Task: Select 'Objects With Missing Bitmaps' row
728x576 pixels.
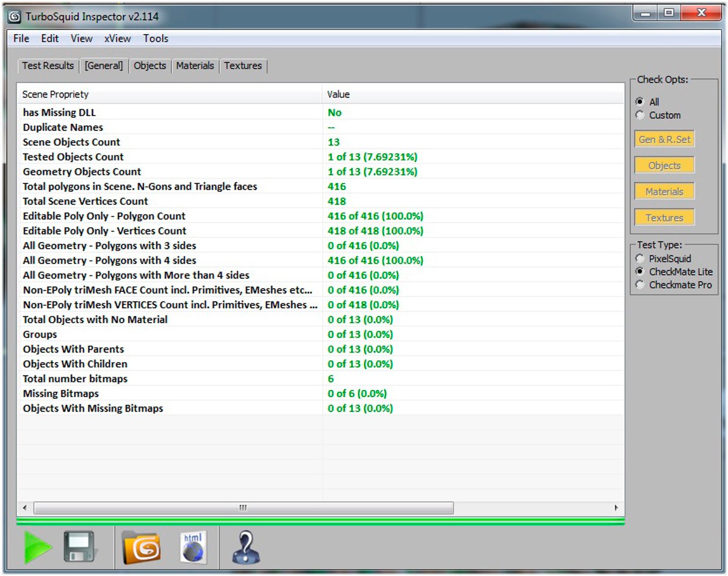Action: point(321,409)
